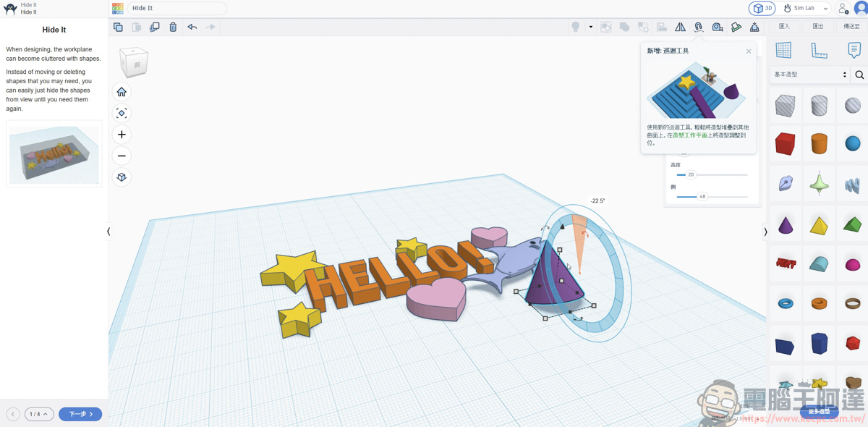
Task: Undo the last action
Action: click(192, 27)
